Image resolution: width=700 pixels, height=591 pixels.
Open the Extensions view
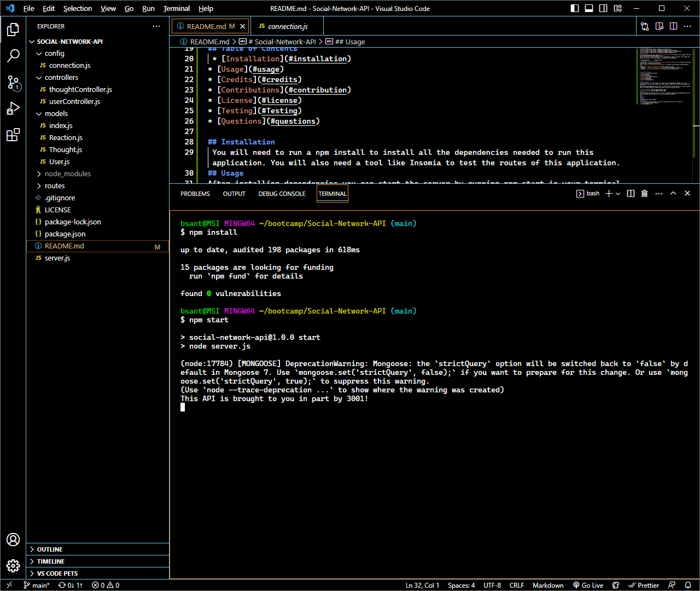coord(13,135)
